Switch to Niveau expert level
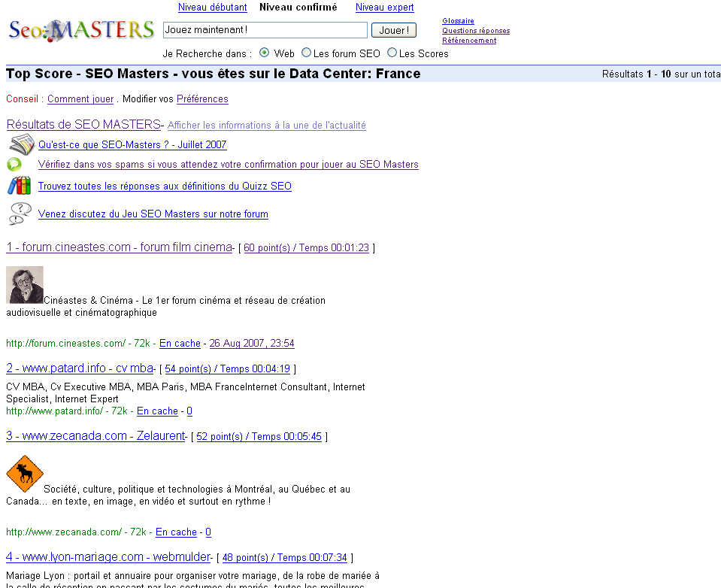This screenshot has height=588, width=721. click(384, 8)
